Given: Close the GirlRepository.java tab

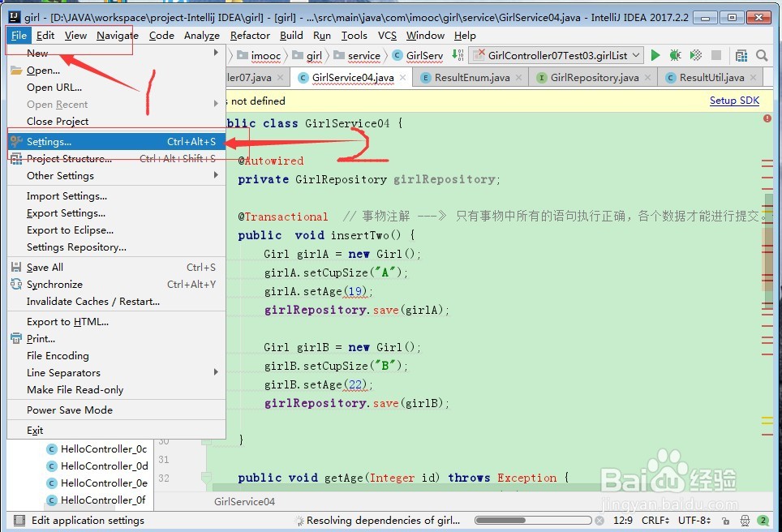Looking at the screenshot, I should pos(647,77).
